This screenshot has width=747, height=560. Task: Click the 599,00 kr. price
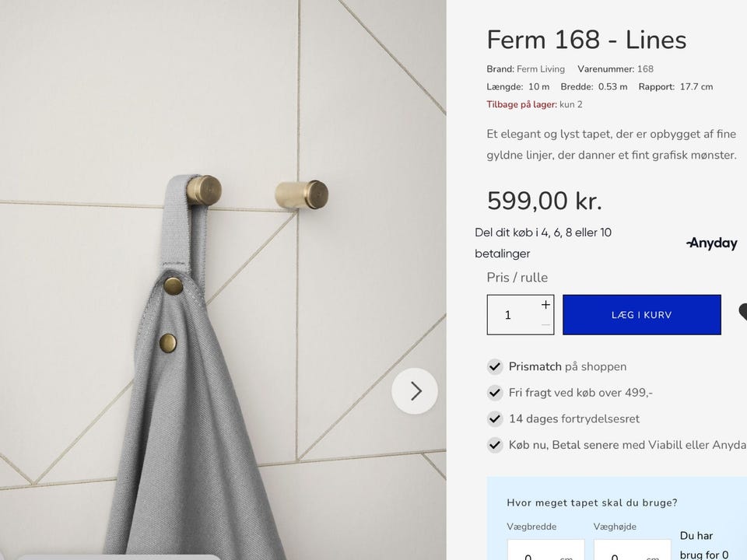545,201
